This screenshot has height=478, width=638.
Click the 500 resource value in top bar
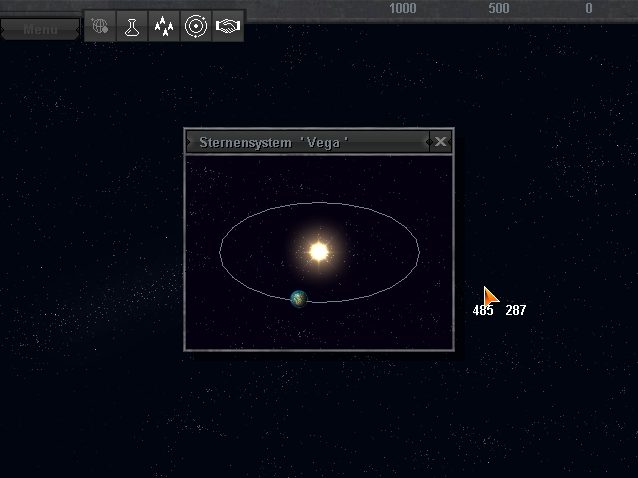499,9
